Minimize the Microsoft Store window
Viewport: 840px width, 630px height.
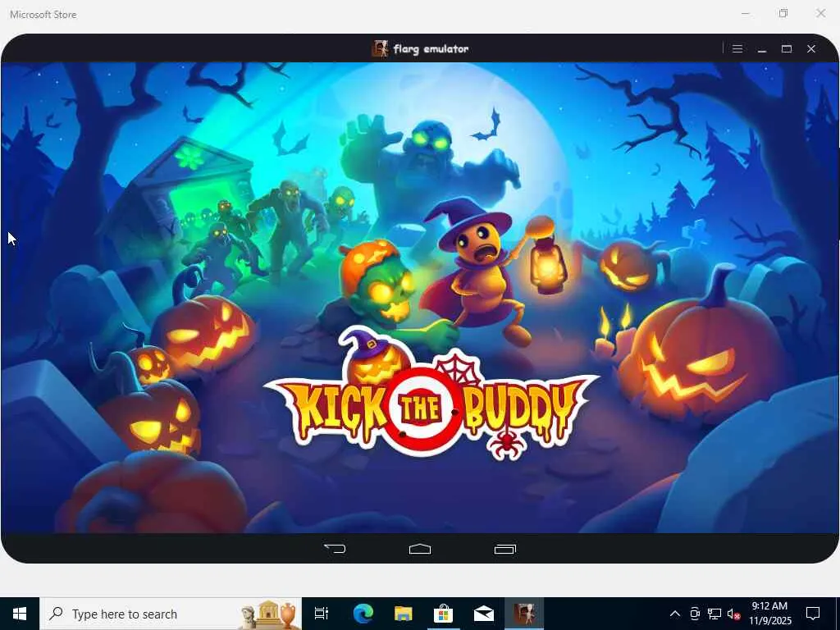(x=745, y=13)
